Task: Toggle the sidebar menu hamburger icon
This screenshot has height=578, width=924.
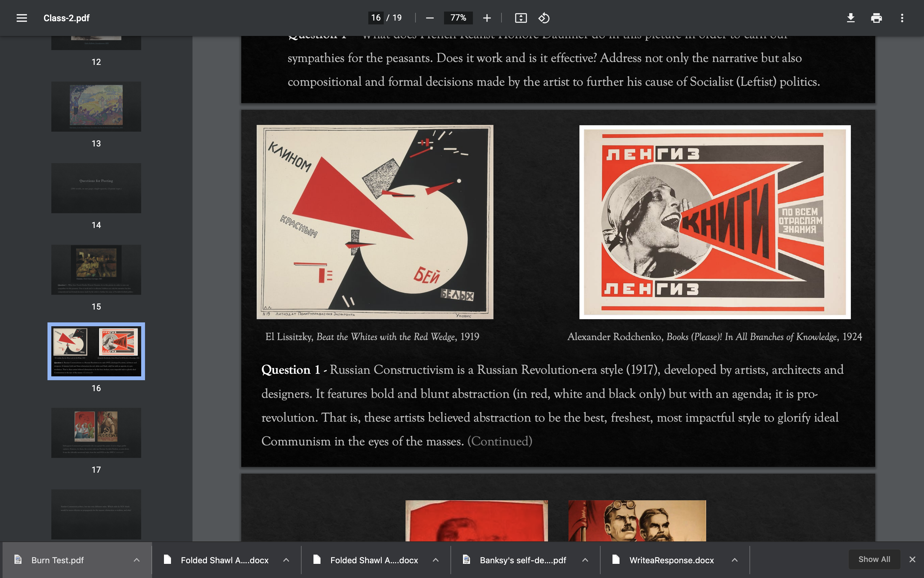Action: (x=22, y=18)
